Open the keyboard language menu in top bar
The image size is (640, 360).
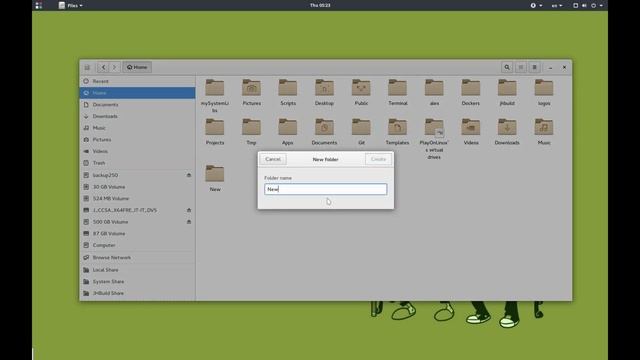coord(557,5)
